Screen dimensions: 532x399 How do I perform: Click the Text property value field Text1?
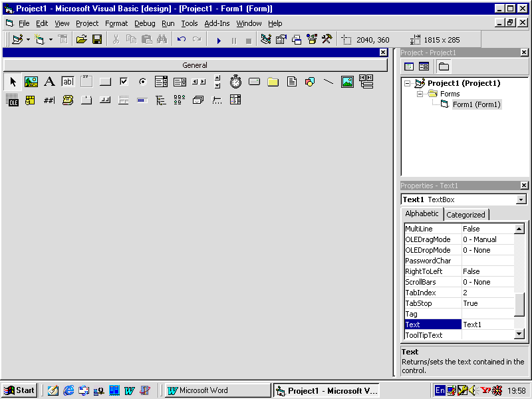488,325
